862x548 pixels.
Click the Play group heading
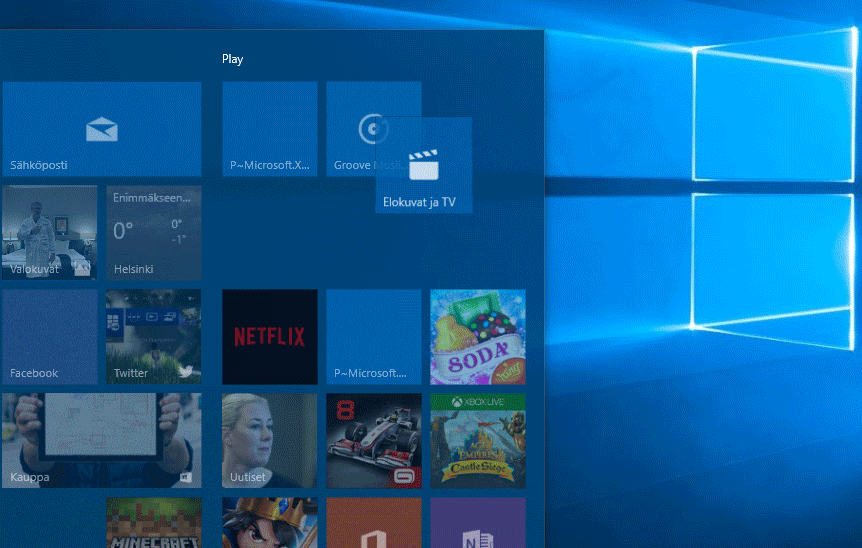233,59
